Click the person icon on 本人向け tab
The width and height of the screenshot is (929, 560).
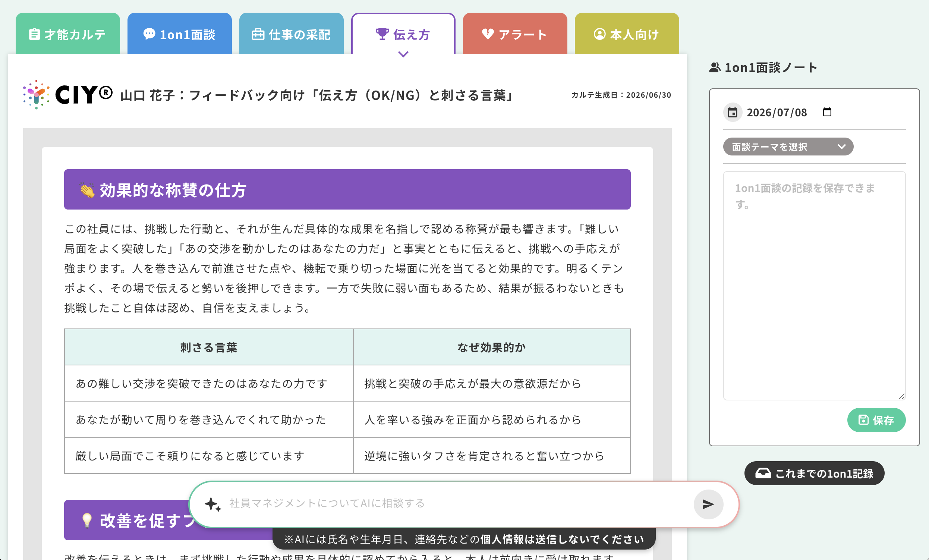[x=599, y=34]
